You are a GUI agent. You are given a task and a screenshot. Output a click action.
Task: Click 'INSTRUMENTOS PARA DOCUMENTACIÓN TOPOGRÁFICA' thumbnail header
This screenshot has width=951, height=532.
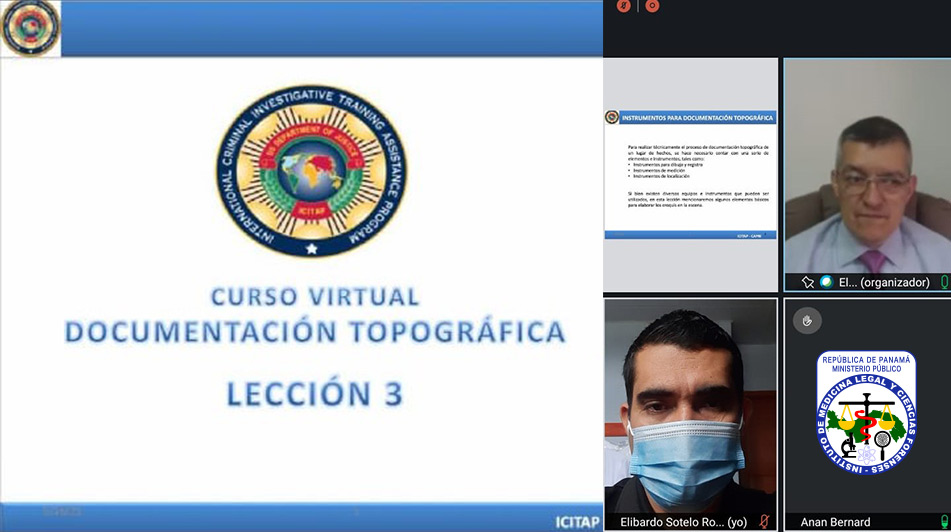(x=697, y=118)
